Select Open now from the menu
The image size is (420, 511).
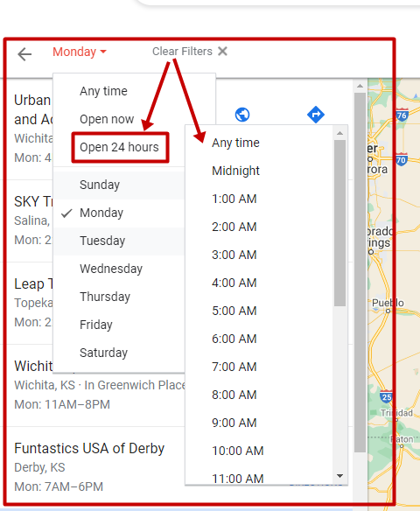(x=107, y=119)
